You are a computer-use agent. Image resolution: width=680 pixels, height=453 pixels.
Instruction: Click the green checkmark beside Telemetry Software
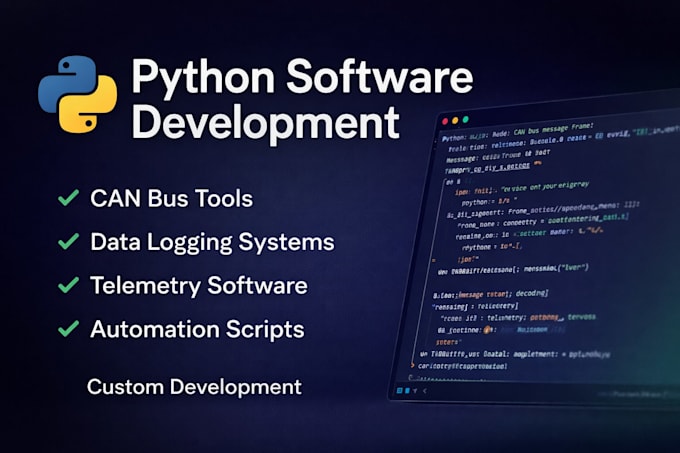(69, 285)
